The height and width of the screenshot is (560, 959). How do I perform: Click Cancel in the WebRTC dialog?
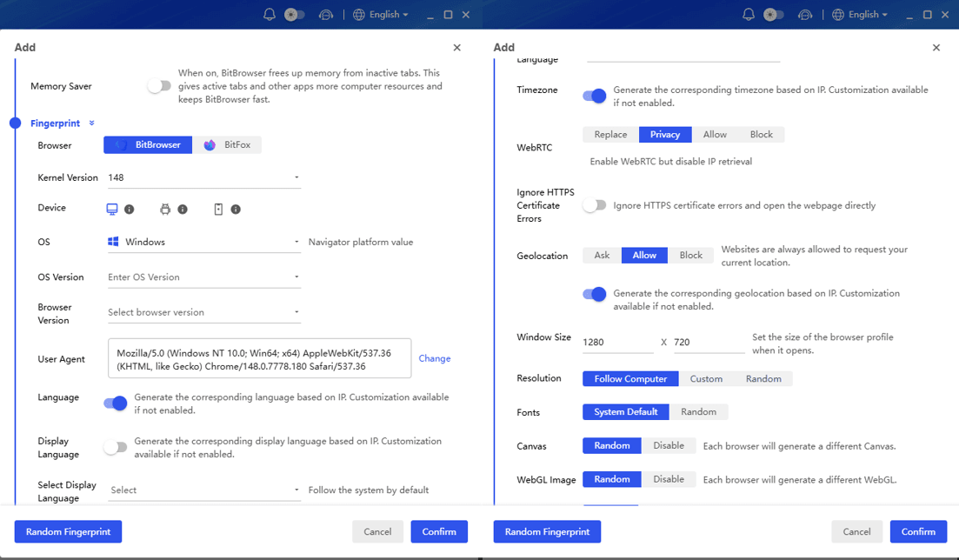(x=856, y=532)
